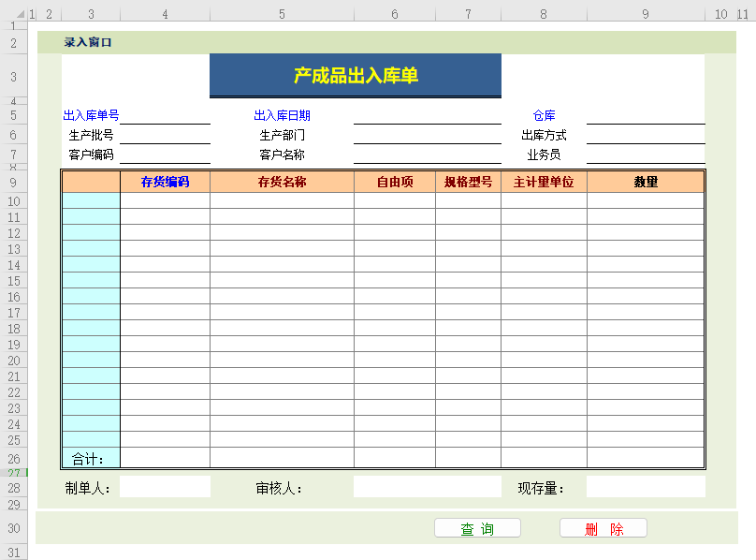Image resolution: width=756 pixels, height=560 pixels.
Task: Click the 删除 button
Action: coord(603,528)
